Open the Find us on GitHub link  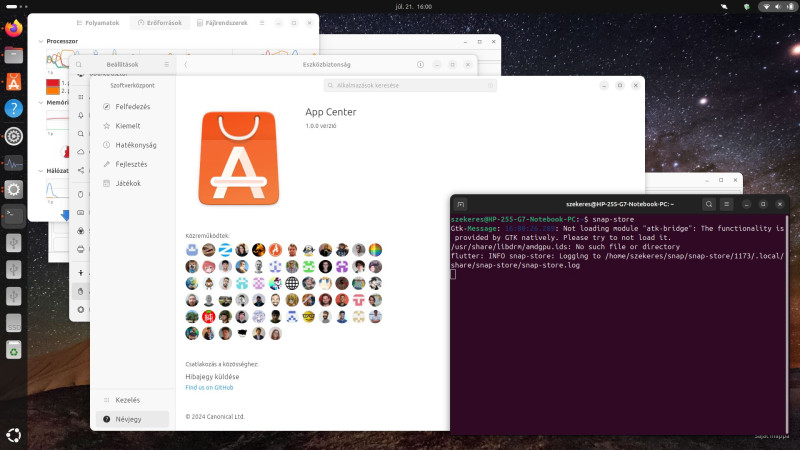tap(209, 387)
